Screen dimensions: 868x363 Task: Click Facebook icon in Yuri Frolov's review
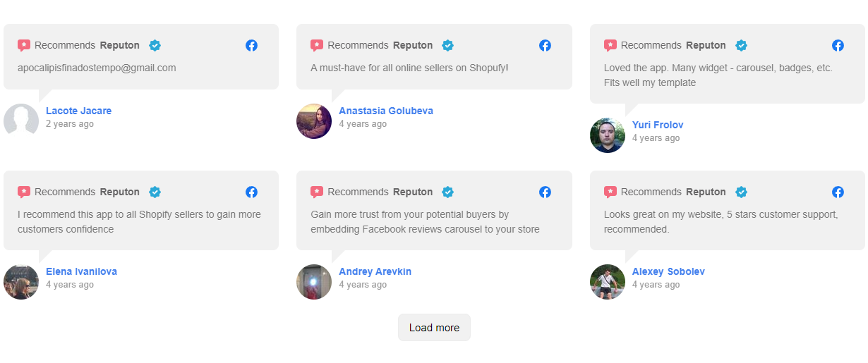click(838, 45)
